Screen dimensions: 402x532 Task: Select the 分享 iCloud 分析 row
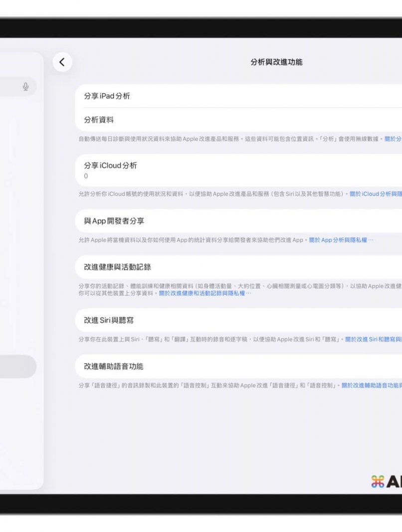pyautogui.click(x=239, y=170)
